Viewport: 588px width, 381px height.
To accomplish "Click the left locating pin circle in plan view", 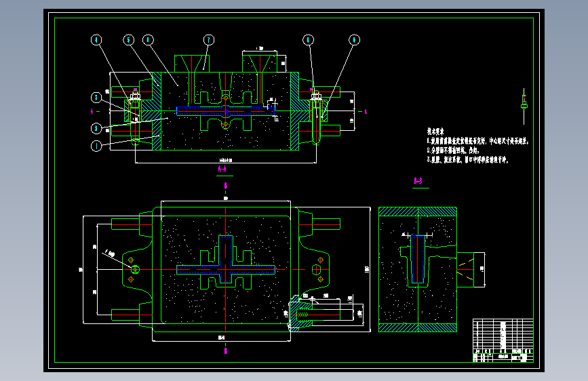I will (135, 269).
